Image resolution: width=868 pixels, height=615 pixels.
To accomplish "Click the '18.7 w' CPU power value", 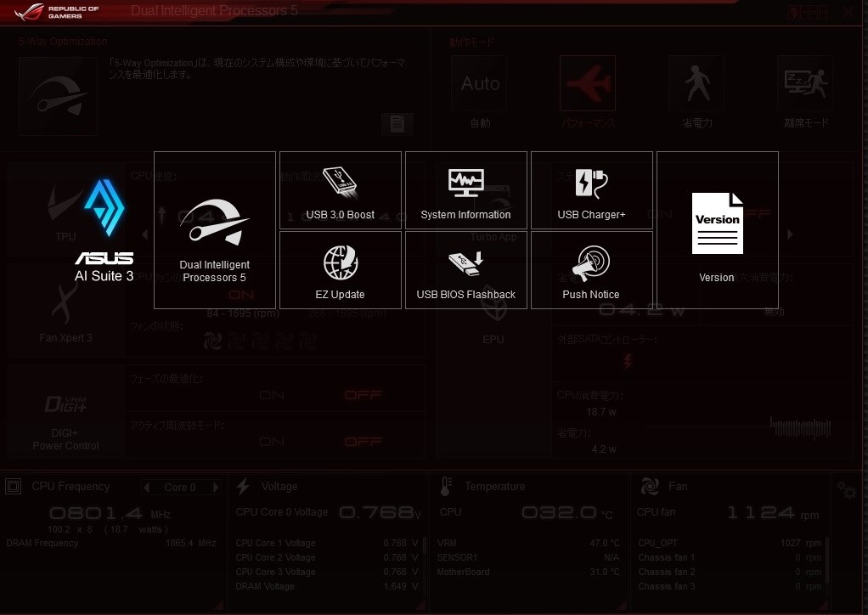I will tap(600, 412).
